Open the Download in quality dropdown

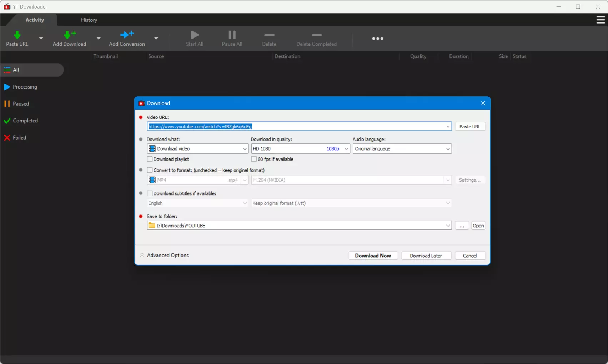coord(301,149)
